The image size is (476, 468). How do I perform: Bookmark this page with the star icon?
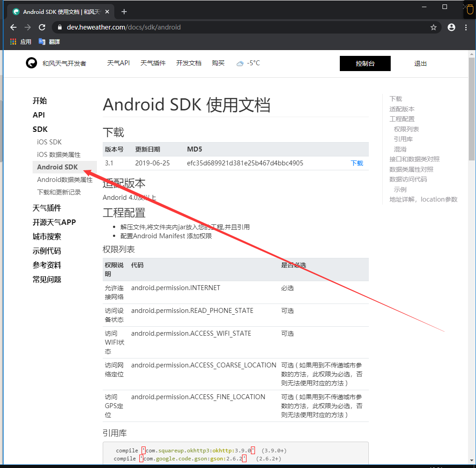coord(433,27)
